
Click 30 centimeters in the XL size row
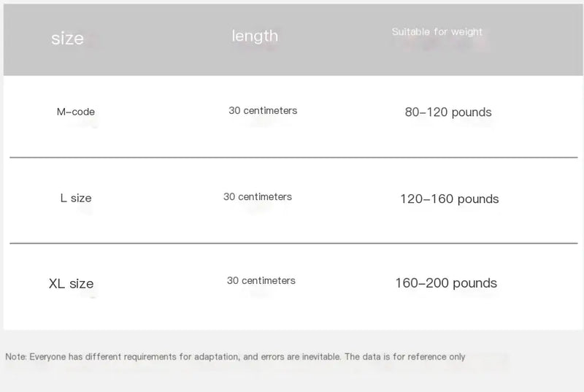point(261,281)
